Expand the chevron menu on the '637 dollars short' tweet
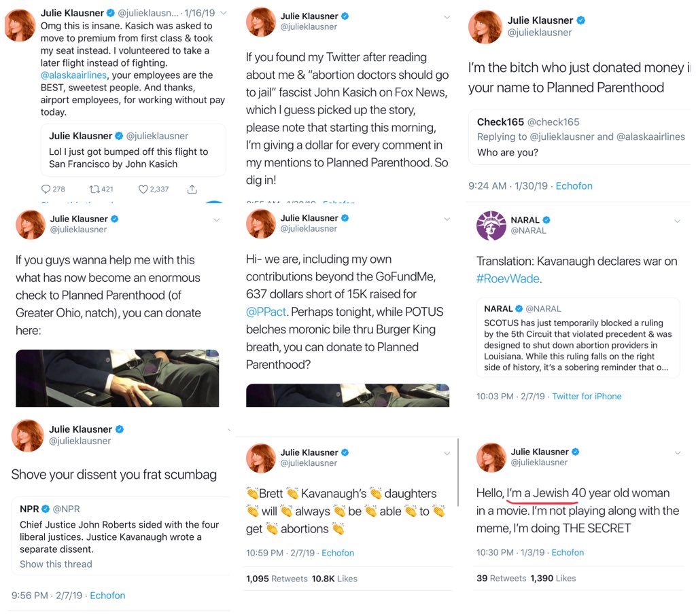Image resolution: width=696 pixels, height=616 pixels. click(x=447, y=219)
